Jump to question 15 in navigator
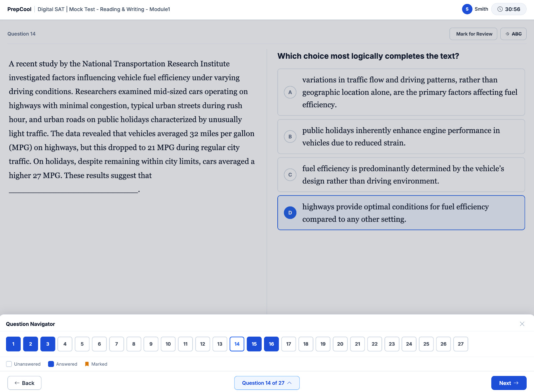The width and height of the screenshot is (534, 392). (254, 344)
